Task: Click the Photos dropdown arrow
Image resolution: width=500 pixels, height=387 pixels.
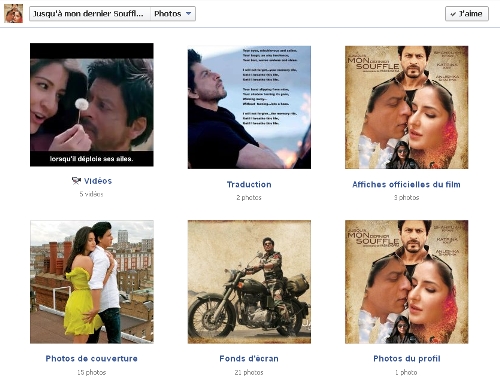Action: point(188,14)
